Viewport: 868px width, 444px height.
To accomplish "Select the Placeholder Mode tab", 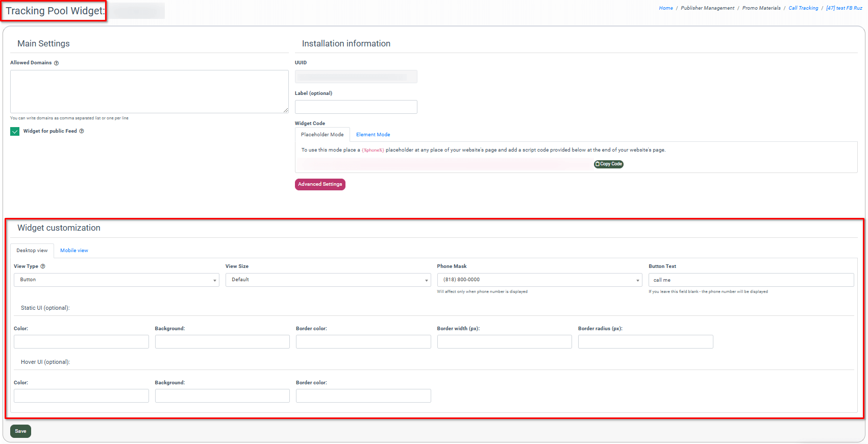I will (x=322, y=135).
